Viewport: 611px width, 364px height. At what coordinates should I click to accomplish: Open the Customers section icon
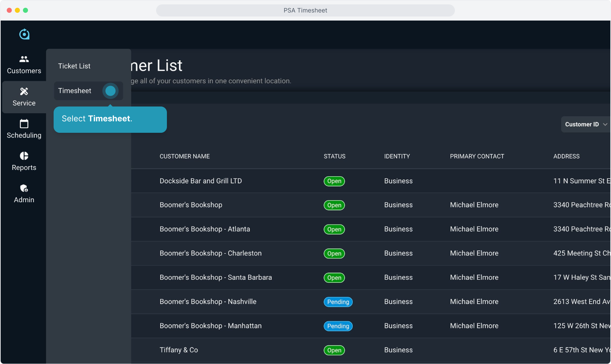click(24, 59)
